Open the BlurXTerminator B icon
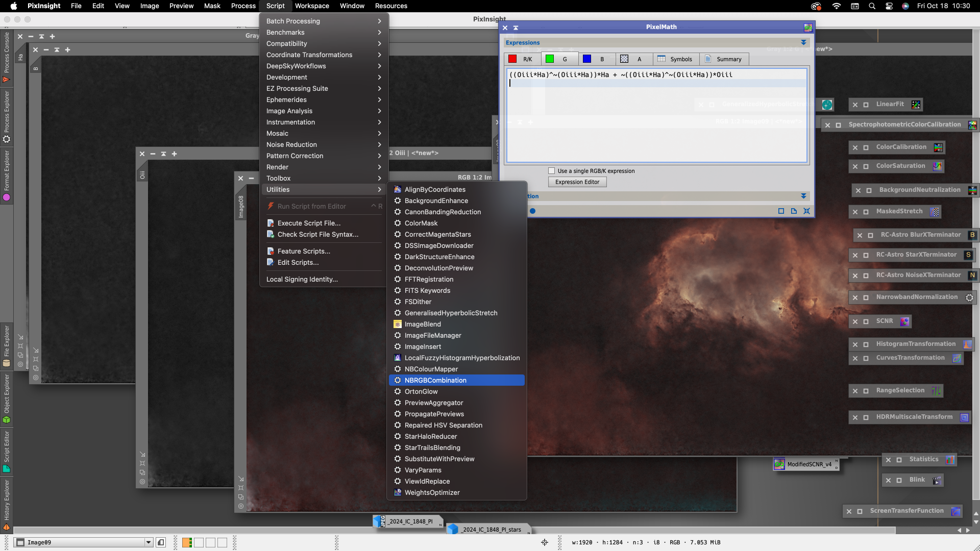This screenshot has height=551, width=980. pyautogui.click(x=972, y=235)
